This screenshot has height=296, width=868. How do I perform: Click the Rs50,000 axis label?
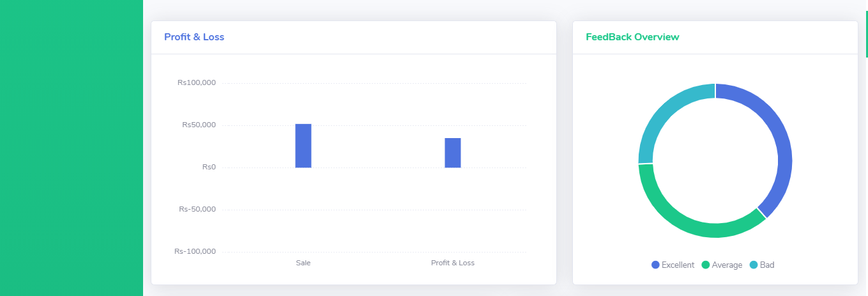point(199,125)
